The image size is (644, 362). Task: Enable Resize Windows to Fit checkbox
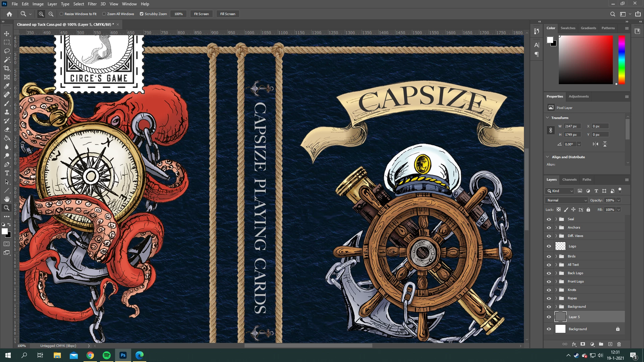pyautogui.click(x=62, y=14)
